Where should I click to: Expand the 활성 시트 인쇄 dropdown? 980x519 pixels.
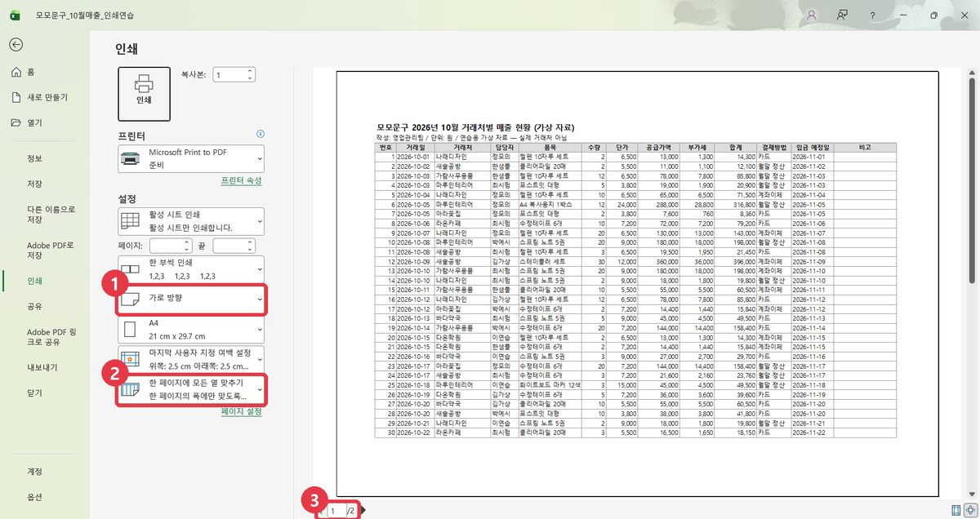click(192, 221)
